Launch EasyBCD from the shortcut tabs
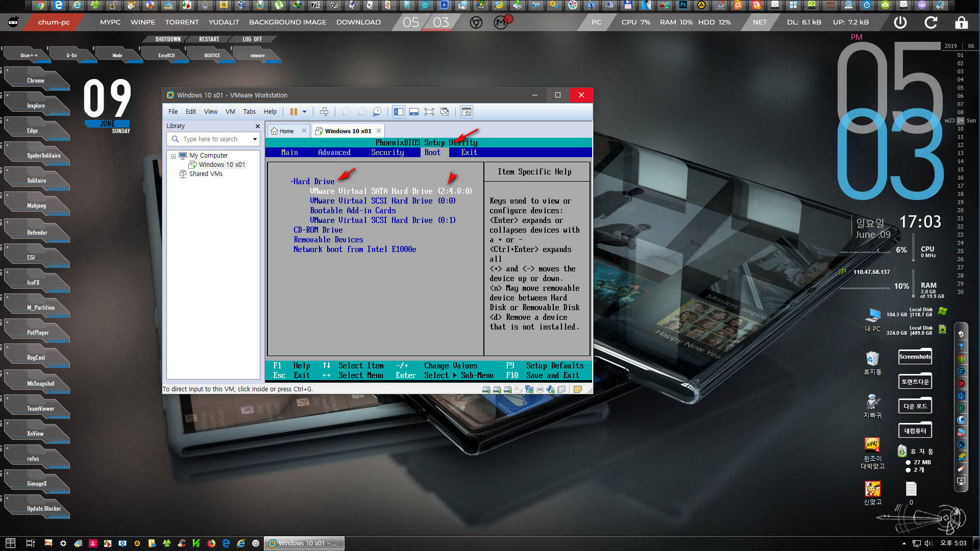The width and height of the screenshot is (980, 551). tap(166, 55)
